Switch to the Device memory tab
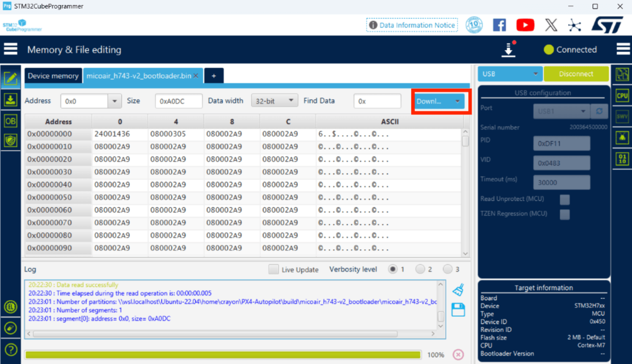Screen dimensions: 632x364 pyautogui.click(x=53, y=76)
